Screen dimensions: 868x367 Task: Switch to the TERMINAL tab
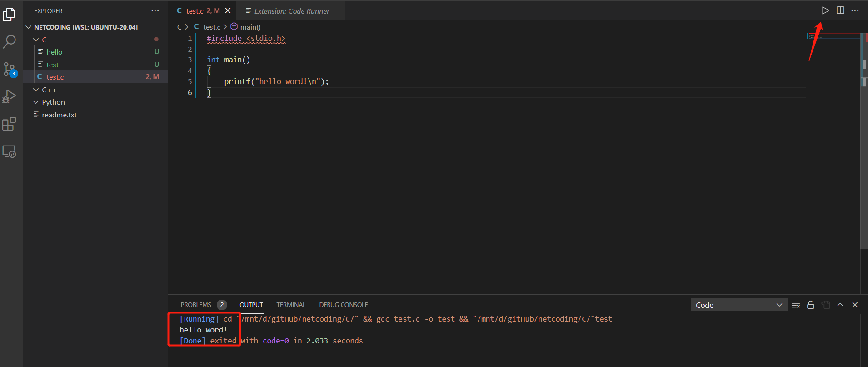tap(291, 305)
